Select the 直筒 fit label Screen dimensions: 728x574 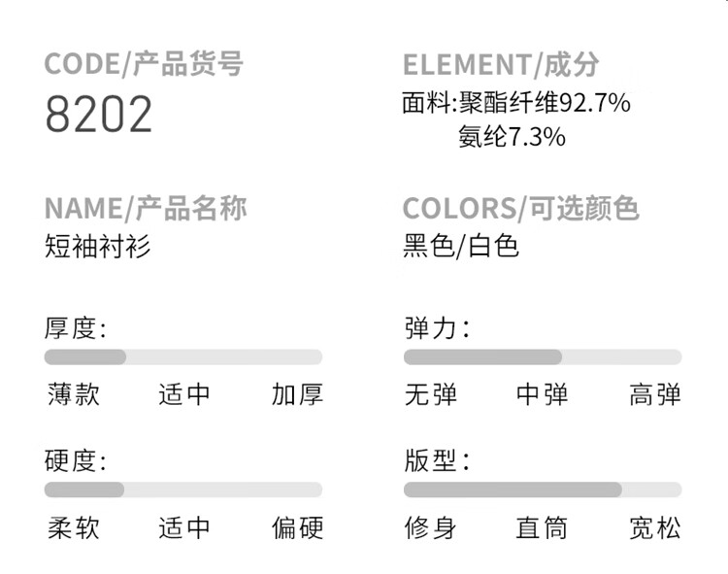click(543, 528)
